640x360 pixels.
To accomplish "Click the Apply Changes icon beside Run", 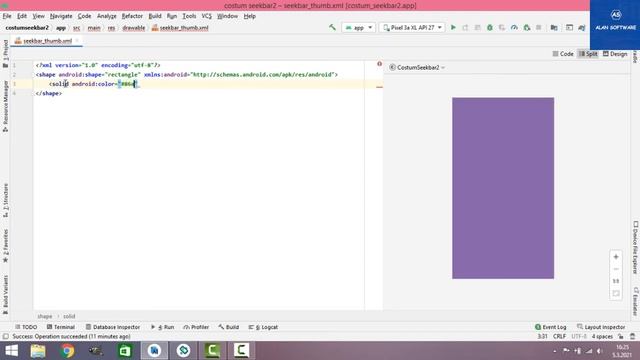I will (465, 27).
